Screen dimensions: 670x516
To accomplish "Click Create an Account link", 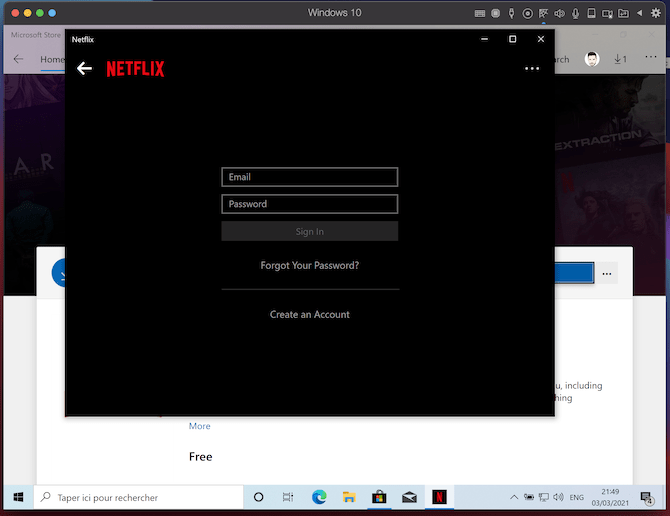I will pos(310,314).
